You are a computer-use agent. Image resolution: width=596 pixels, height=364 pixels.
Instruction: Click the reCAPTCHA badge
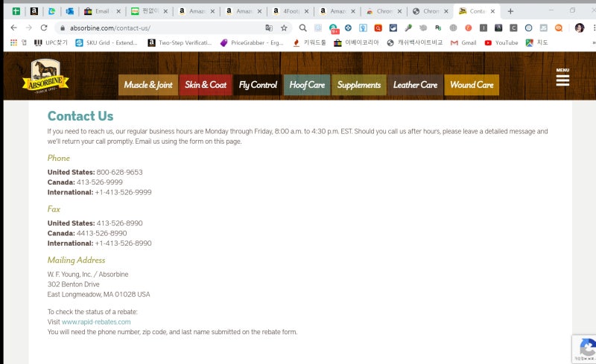584,349
